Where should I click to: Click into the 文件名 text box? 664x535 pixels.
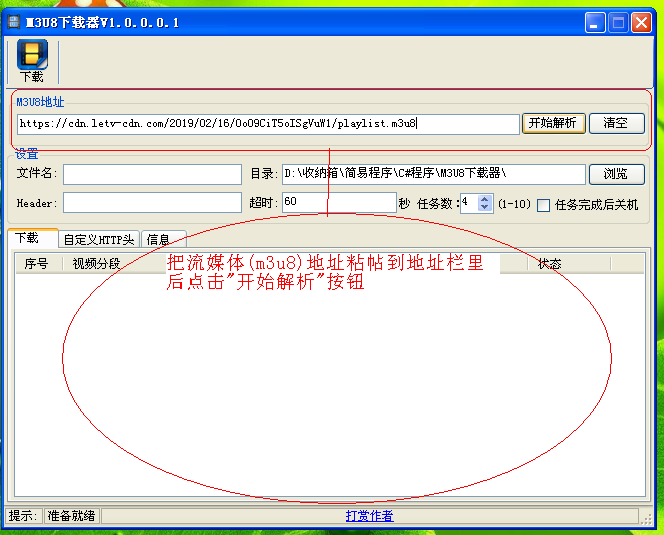tap(151, 174)
